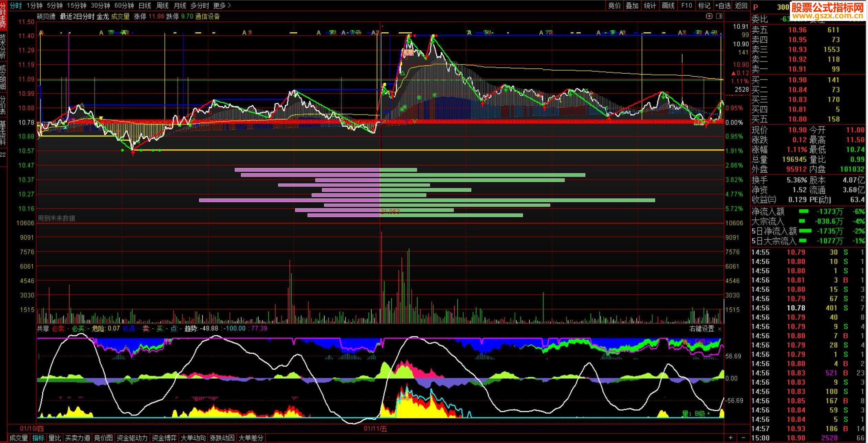Viewport: 868px width, 443px height.
Task: Switch to 周线 weekly chart
Action: coord(162,6)
